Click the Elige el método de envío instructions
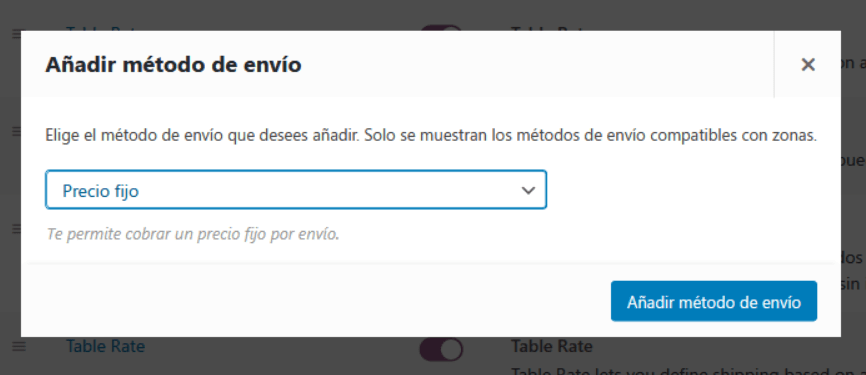Screen dimensions: 866x375 (431, 135)
